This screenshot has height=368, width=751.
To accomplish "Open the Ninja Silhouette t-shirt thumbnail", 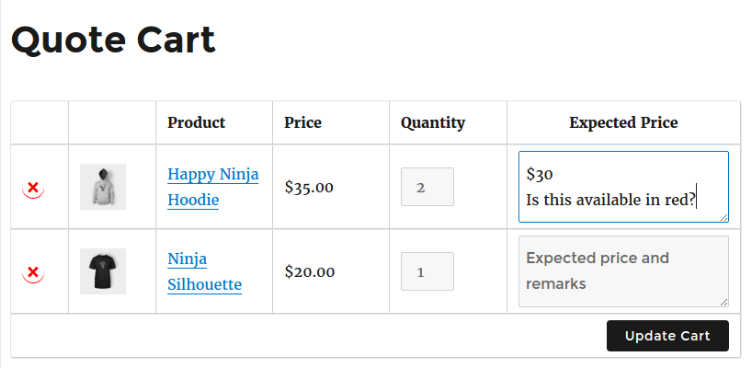I will coord(103,271).
